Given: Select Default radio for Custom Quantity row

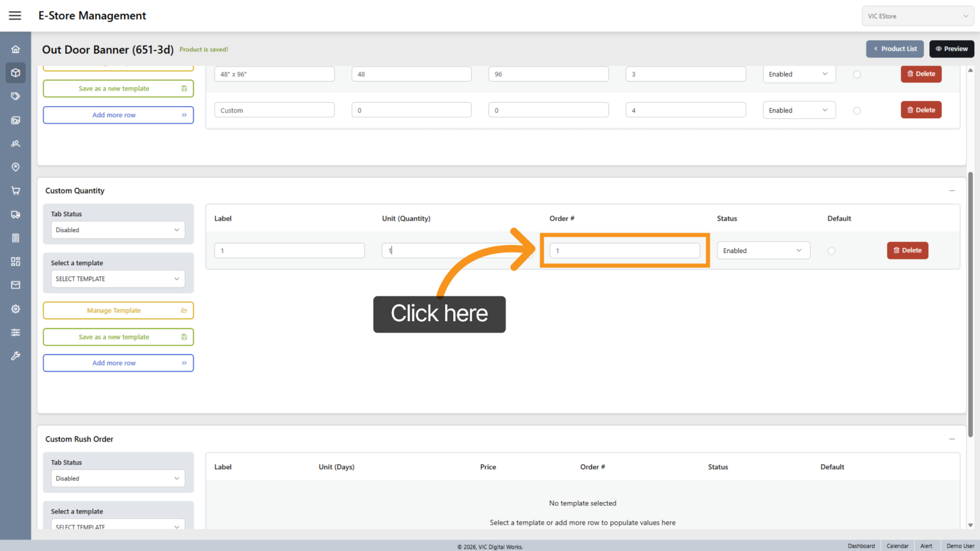Looking at the screenshot, I should [x=831, y=251].
